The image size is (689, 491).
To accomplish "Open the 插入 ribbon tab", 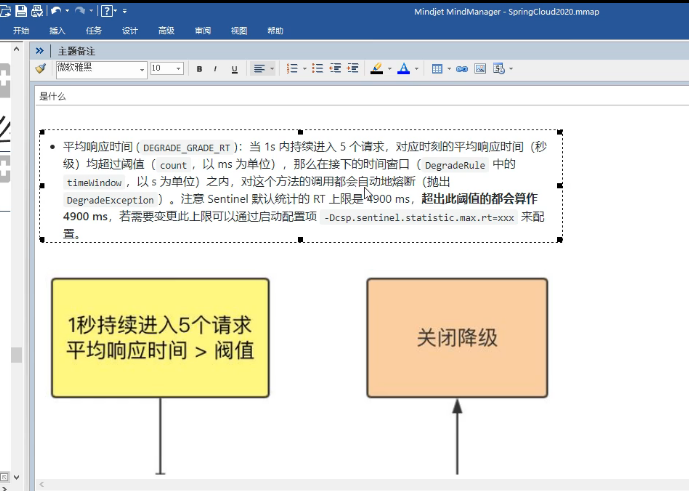I will point(57,30).
